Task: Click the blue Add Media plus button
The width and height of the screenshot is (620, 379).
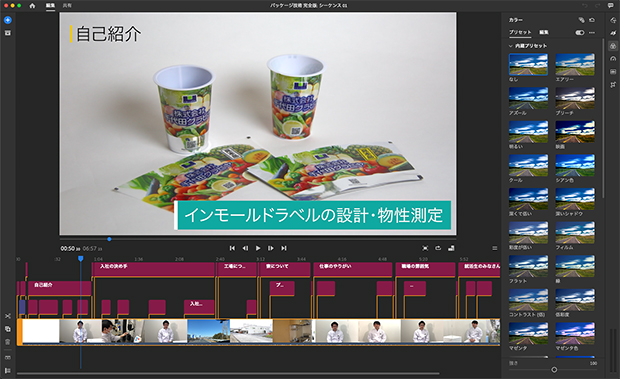Action: (x=8, y=20)
